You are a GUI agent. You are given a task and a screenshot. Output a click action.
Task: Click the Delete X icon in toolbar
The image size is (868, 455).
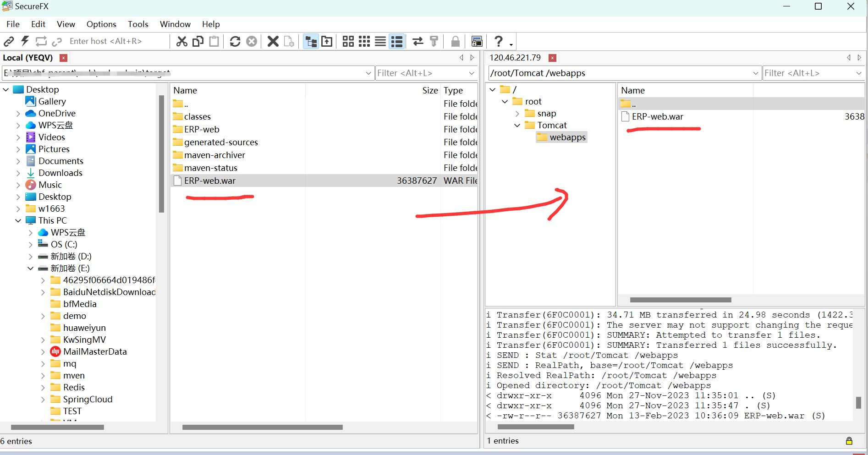(273, 41)
